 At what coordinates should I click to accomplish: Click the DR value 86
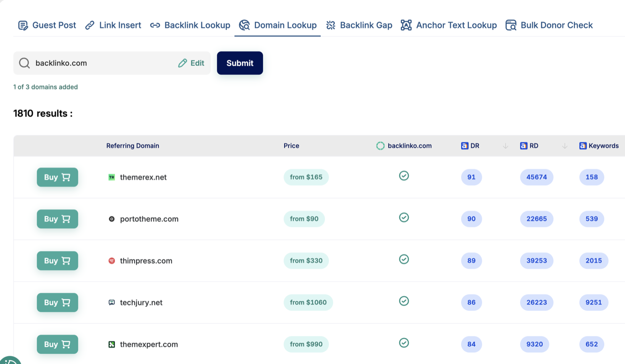(471, 302)
